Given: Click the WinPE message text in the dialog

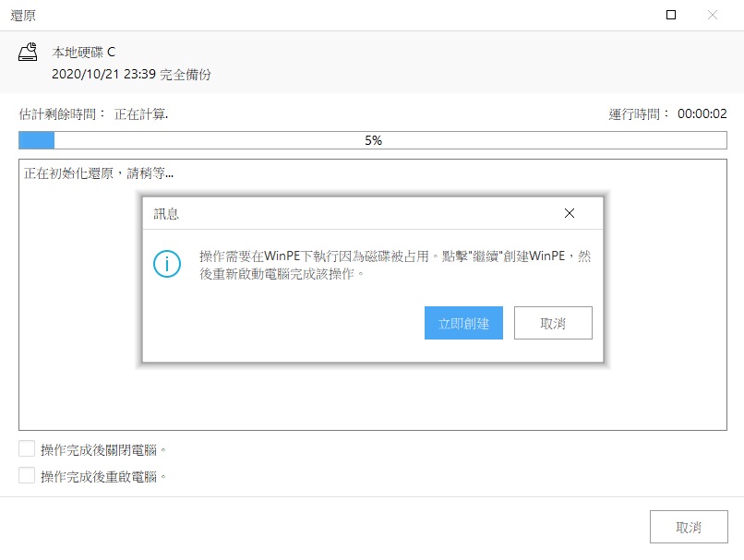Looking at the screenshot, I should pos(395,265).
